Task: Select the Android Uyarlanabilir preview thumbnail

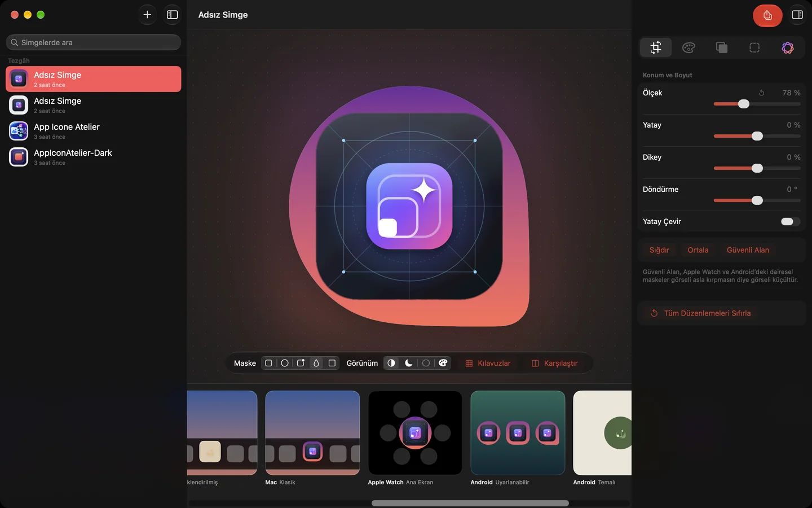Action: [518, 433]
